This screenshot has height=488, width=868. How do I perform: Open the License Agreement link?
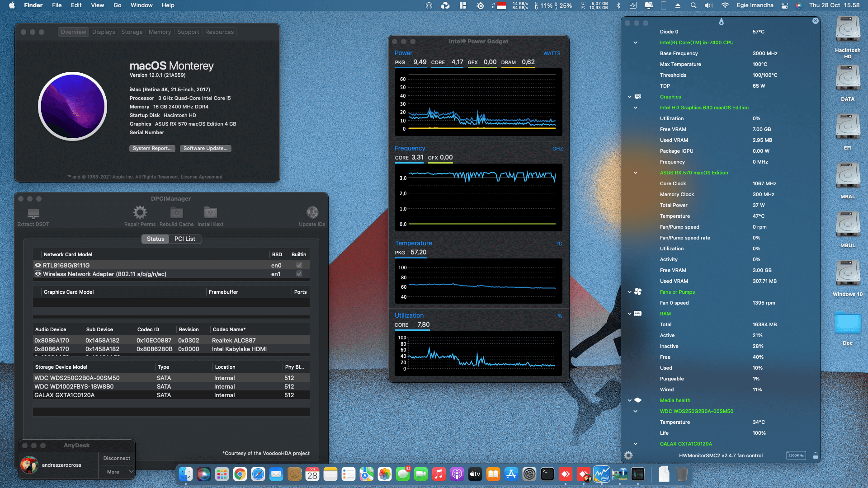[202, 177]
